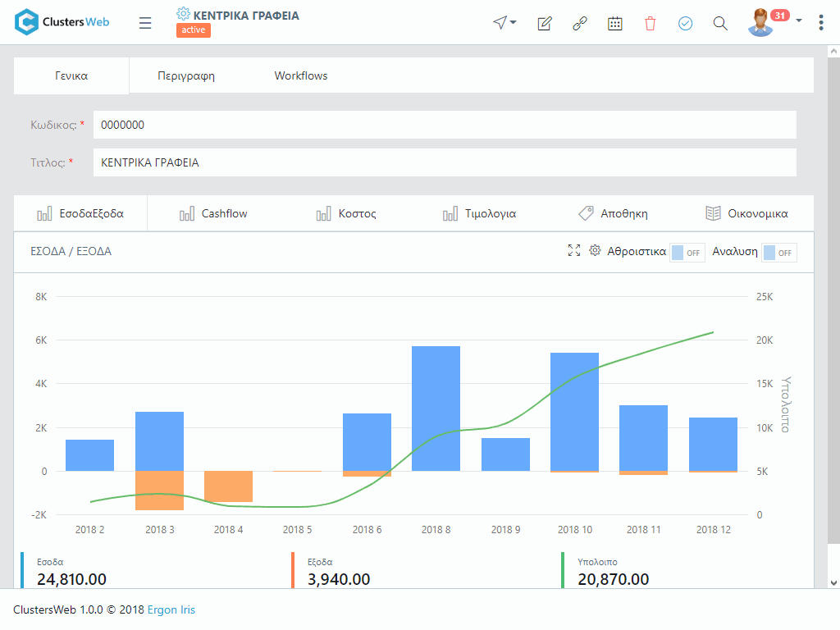The width and height of the screenshot is (840, 630).
Task: Click the Τιτλος input field
Action: [x=444, y=162]
